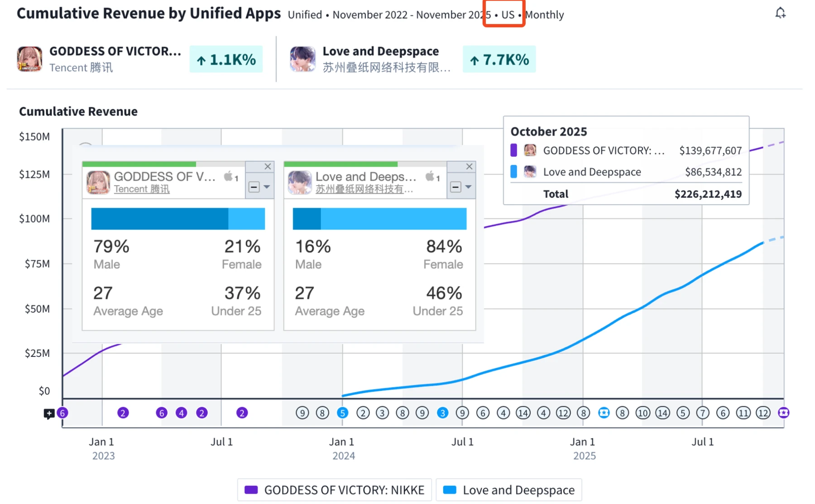Screen dimensions: 815x504
Task: Open GODDESS OF VICTORY app icon in header
Action: coord(30,59)
